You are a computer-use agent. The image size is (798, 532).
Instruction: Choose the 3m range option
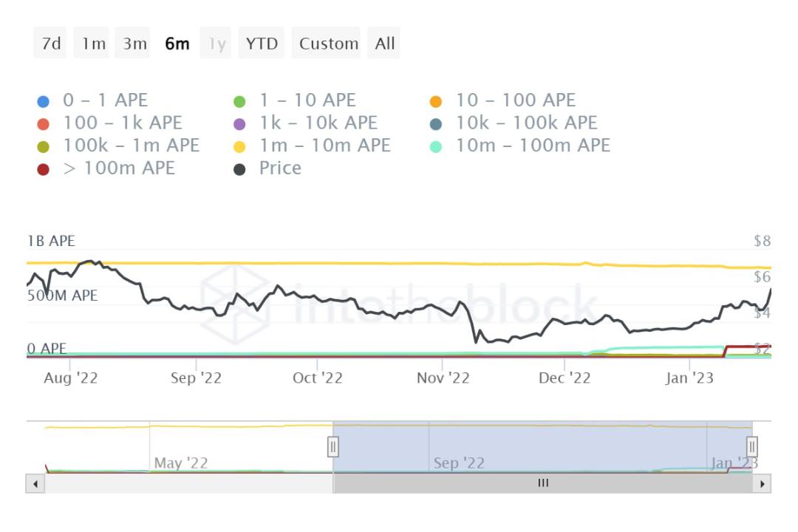[135, 44]
